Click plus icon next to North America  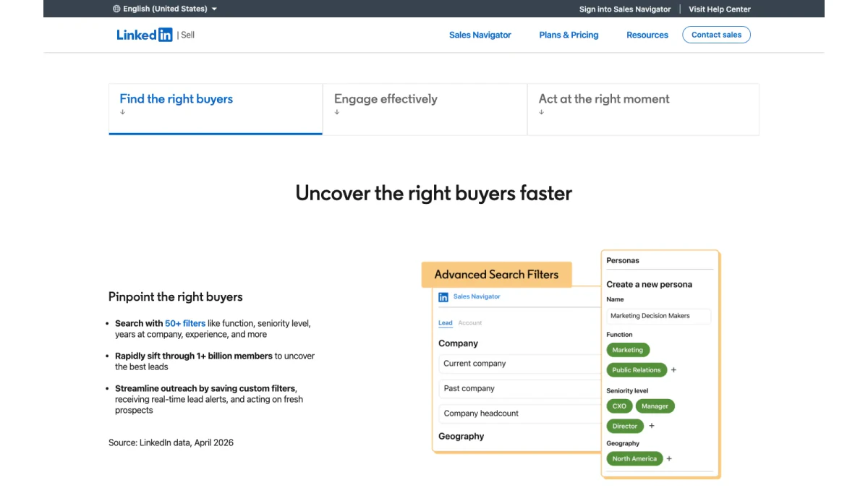669,459
